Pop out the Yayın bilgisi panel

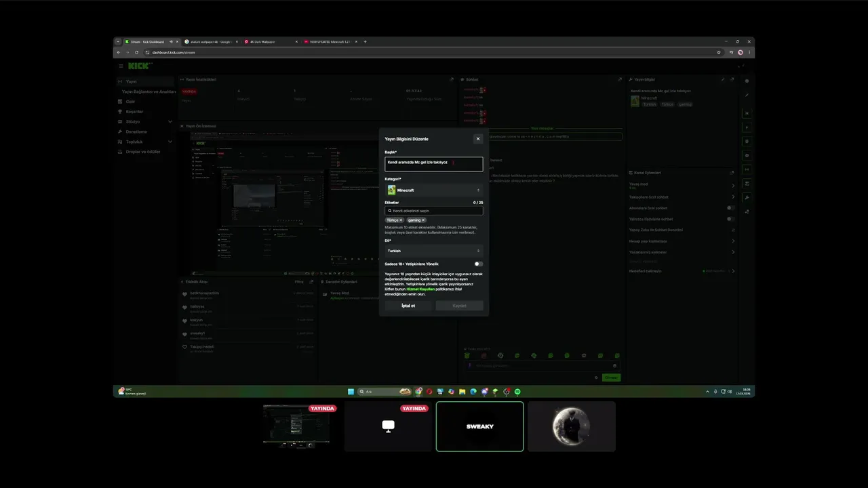pos(732,79)
